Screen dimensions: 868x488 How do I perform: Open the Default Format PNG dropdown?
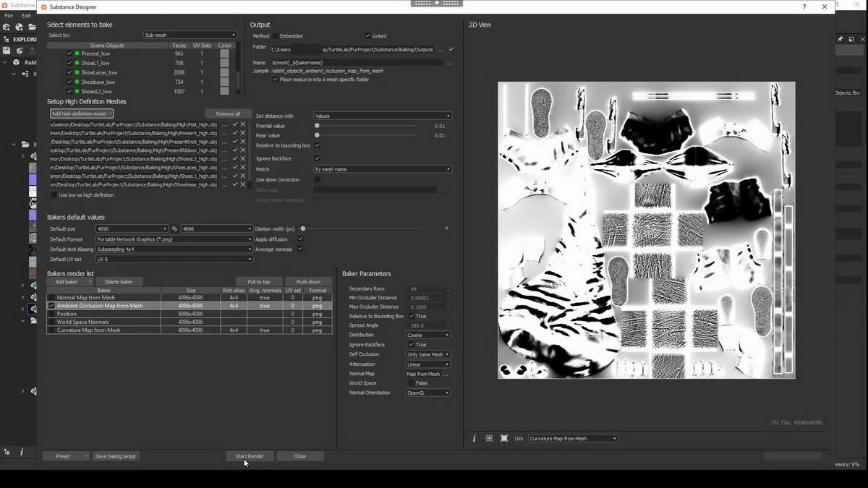coord(174,239)
